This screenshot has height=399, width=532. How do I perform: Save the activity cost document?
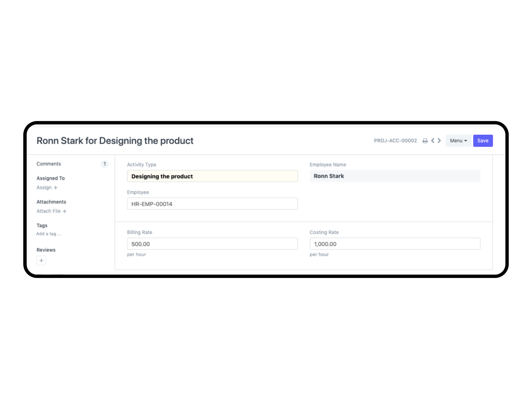click(483, 141)
